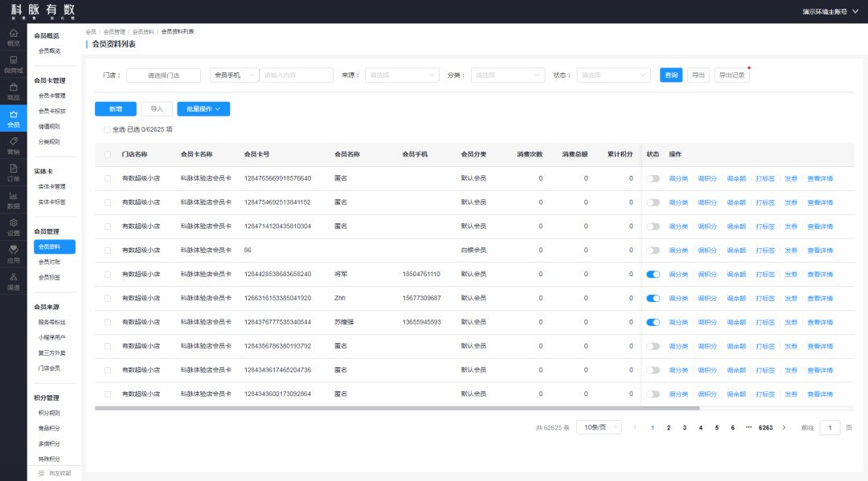Open the 10条/页 page size dropdown
Viewport: 868px width, 481px height.
[599, 427]
